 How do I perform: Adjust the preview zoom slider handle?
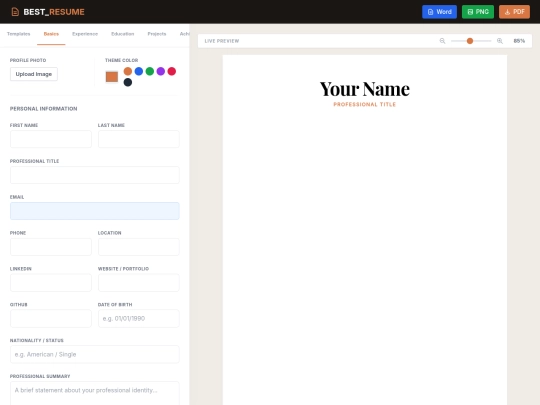[470, 41]
